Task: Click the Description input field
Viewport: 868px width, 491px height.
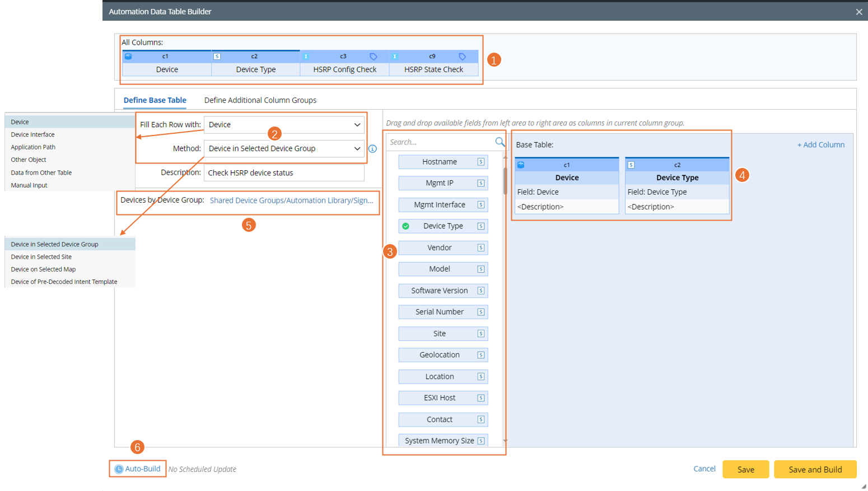Action: click(284, 173)
